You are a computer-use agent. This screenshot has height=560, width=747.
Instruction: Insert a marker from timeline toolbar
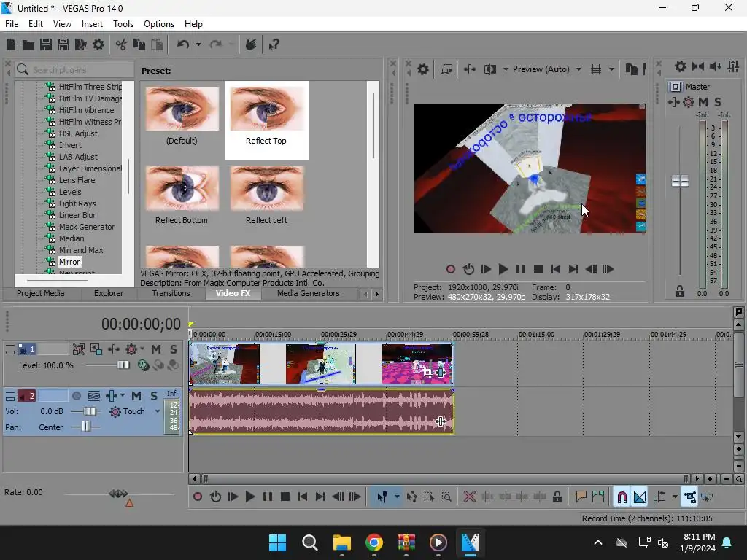coord(581,497)
